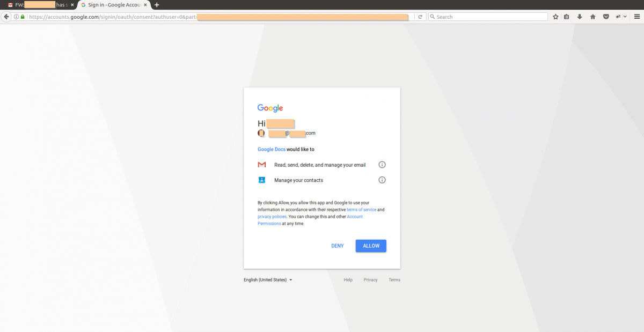The image size is (644, 332).
Task: Click the DENY button
Action: pyautogui.click(x=338, y=246)
